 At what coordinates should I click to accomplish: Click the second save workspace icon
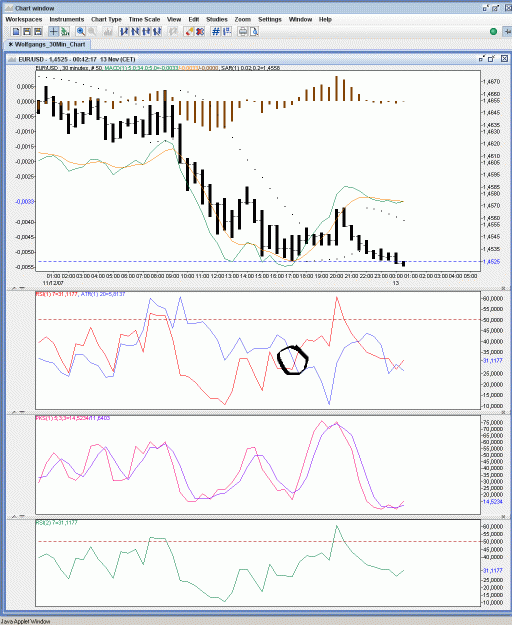tap(27, 31)
